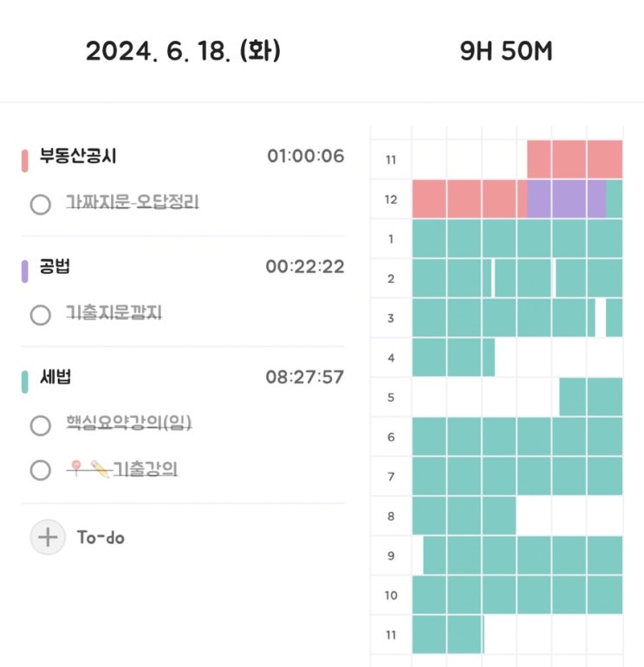Viewport: 644px width, 667px height.
Task: Tap the plus icon beside To-do
Action: [x=48, y=537]
